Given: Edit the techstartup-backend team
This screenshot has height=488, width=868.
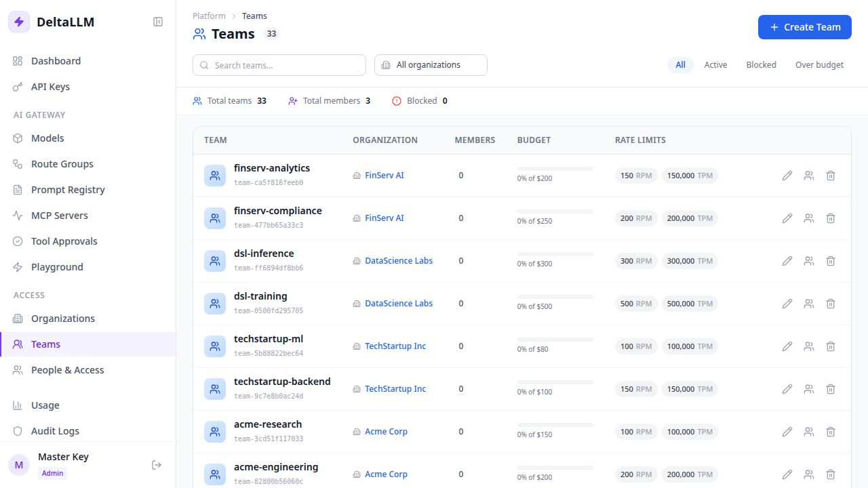Looking at the screenshot, I should click(x=787, y=389).
